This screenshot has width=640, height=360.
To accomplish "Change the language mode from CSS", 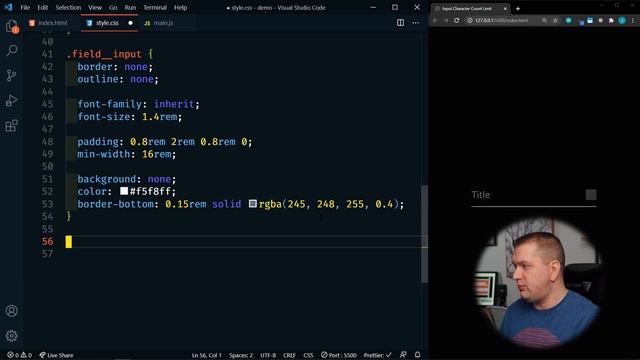I will pos(308,355).
